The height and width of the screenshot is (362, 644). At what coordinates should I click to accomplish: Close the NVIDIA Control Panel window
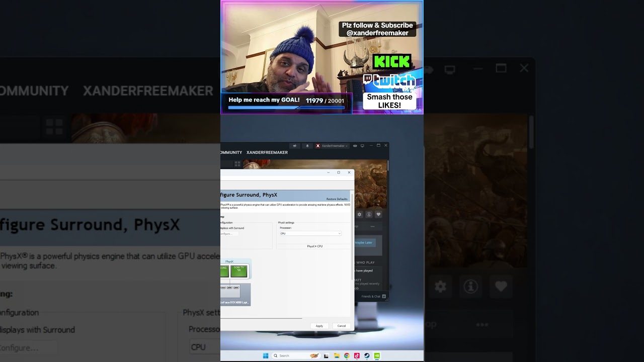tap(349, 172)
